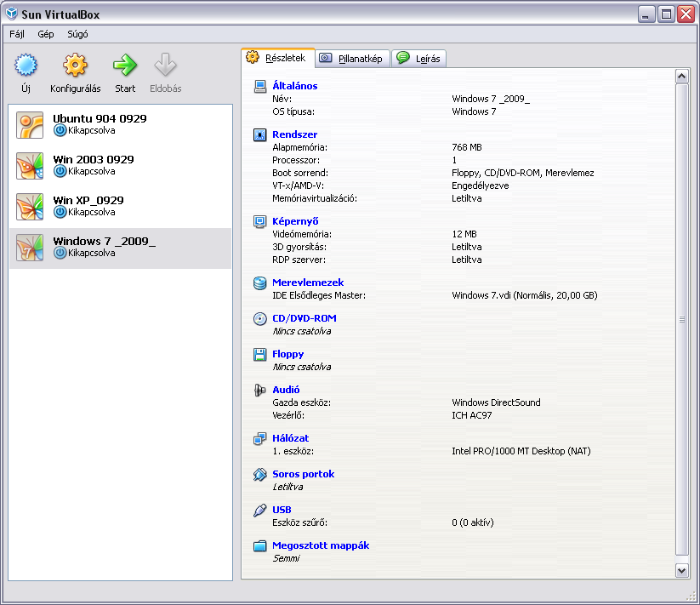Click the CD/DVD-ROM disc icon
The height and width of the screenshot is (605, 700).
260,319
